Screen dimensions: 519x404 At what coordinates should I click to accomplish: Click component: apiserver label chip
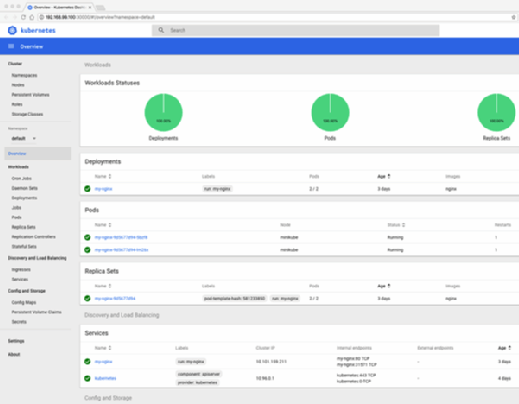pos(199,374)
